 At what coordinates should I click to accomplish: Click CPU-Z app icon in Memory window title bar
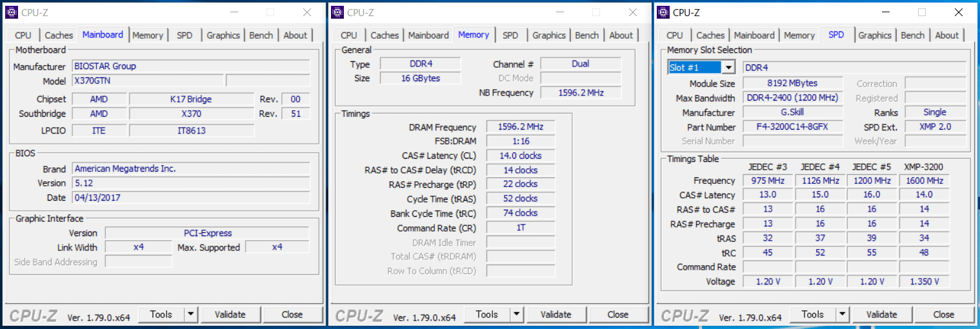coord(337,12)
